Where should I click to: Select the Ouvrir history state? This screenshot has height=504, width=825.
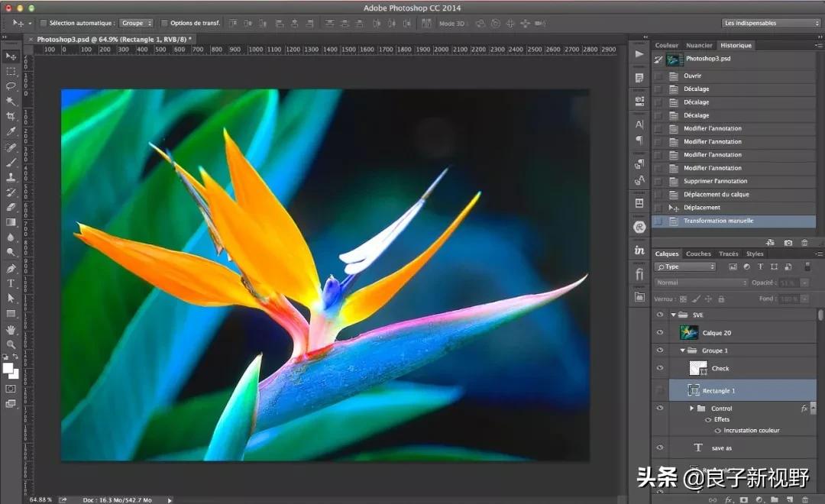pos(692,76)
